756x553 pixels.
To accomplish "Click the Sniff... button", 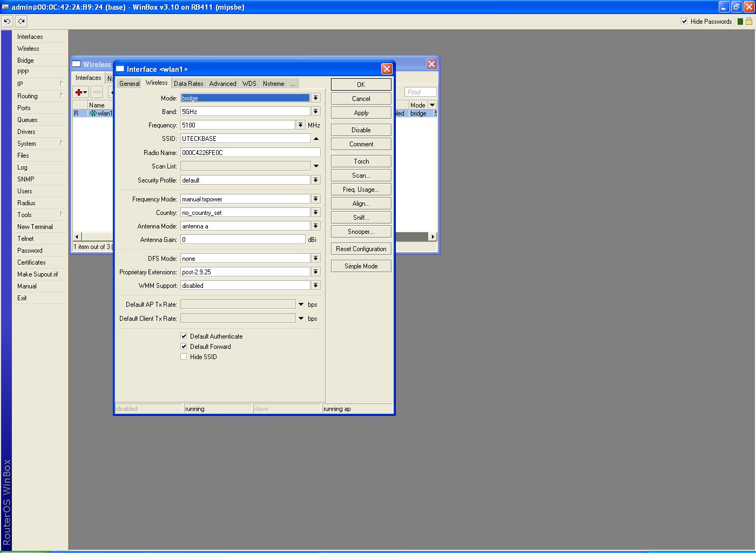I will point(361,218).
